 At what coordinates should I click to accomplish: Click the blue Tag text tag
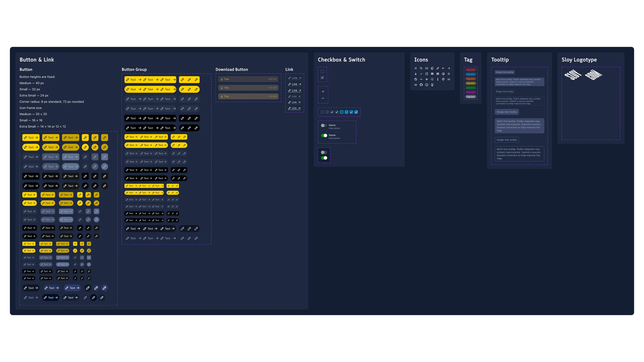tap(471, 74)
